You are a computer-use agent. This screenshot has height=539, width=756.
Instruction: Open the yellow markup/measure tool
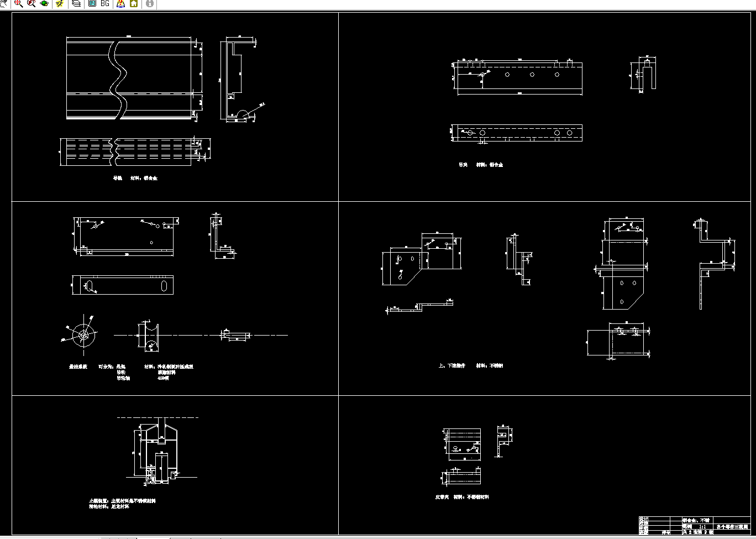point(60,3)
